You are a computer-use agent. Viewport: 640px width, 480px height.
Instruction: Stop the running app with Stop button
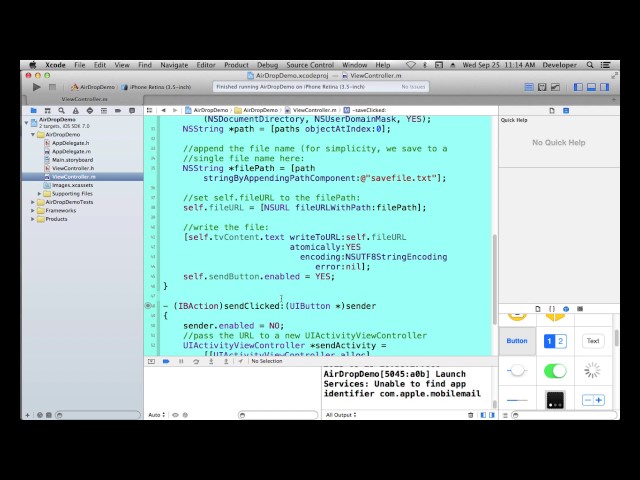click(x=52, y=87)
